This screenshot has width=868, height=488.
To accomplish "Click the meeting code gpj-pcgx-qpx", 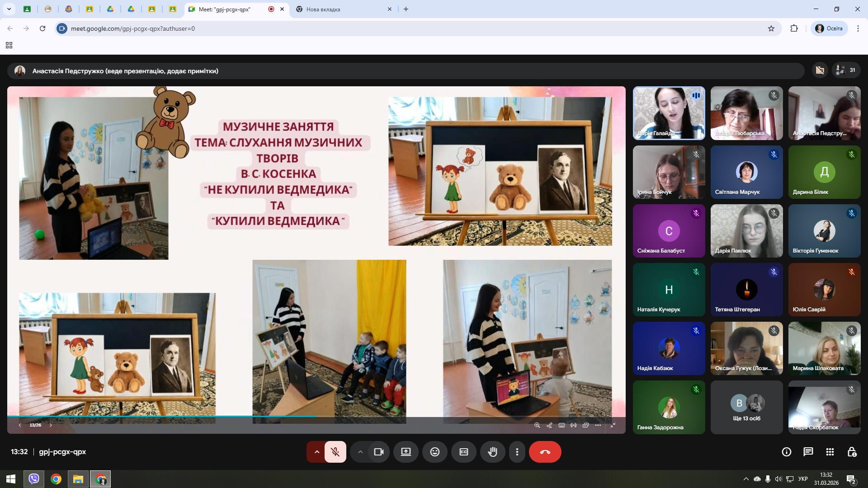I will (x=62, y=452).
